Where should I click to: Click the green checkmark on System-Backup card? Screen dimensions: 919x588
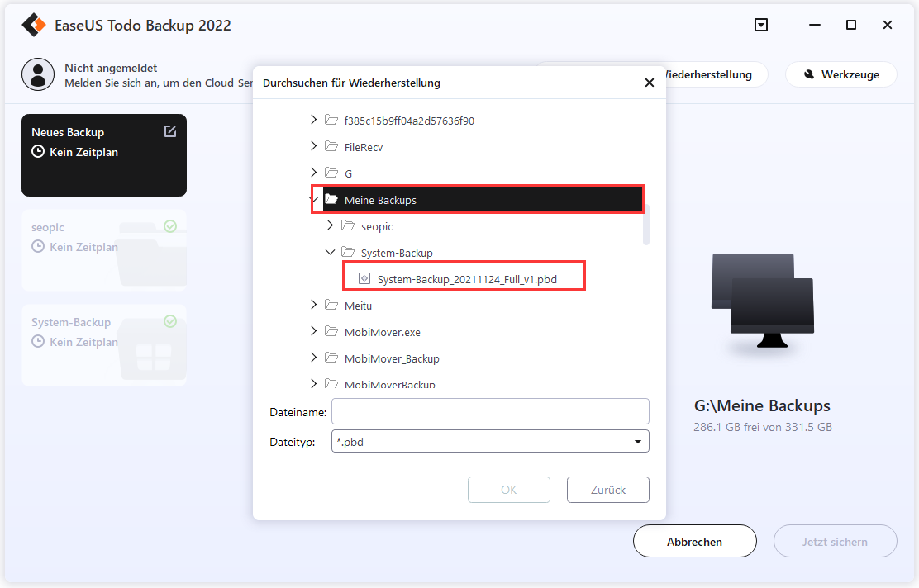(170, 321)
